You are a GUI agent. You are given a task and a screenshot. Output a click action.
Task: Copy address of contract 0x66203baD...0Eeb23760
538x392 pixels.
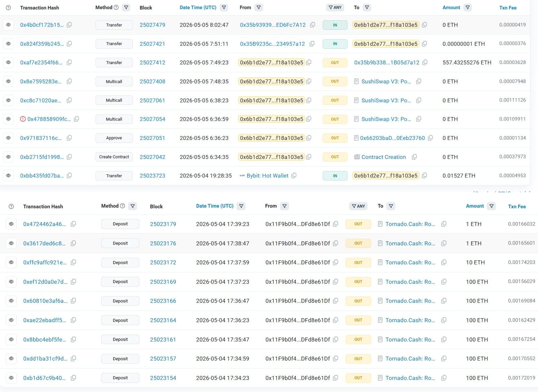(x=430, y=138)
